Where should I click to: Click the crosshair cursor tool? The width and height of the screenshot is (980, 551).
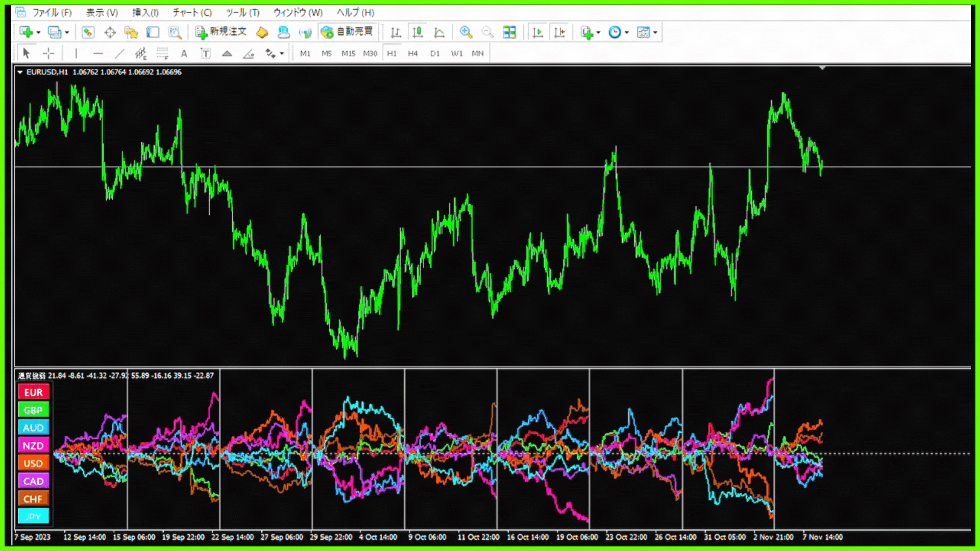(x=48, y=53)
